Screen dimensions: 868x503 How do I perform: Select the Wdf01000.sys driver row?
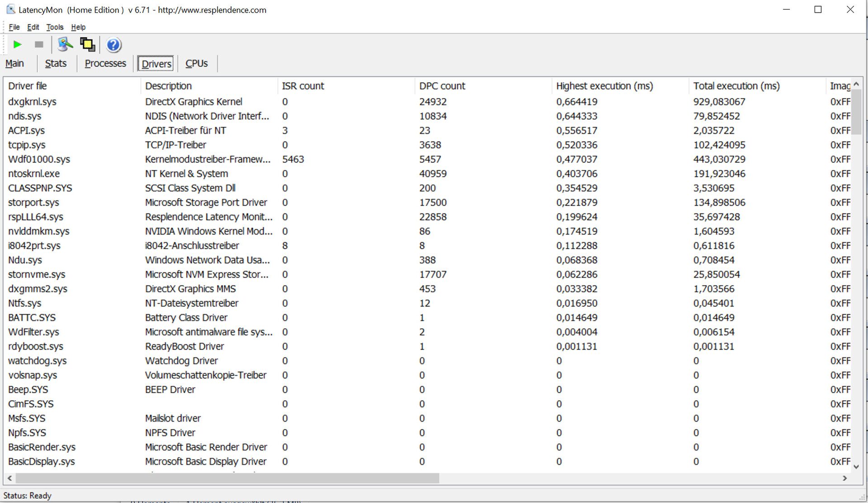(x=428, y=160)
